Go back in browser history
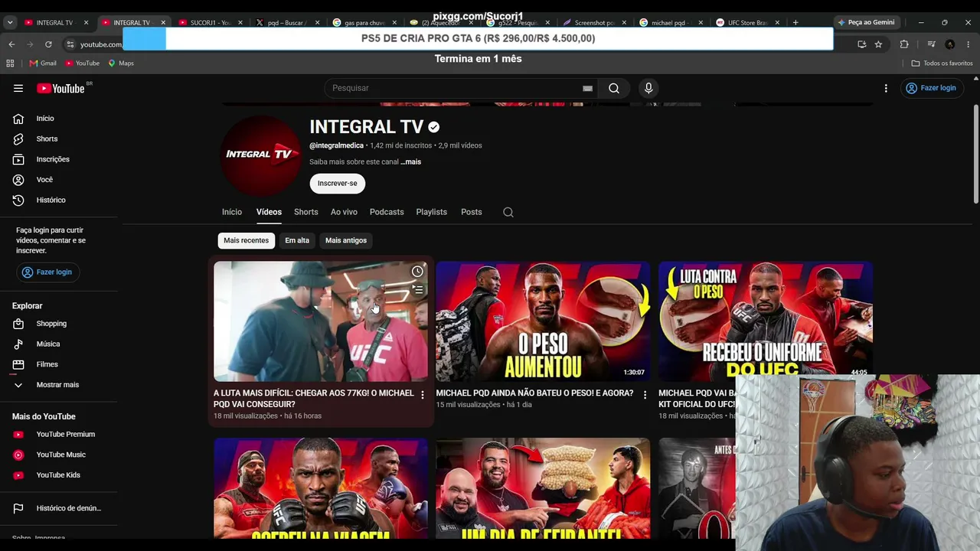This screenshot has width=980, height=551. pyautogui.click(x=11, y=44)
